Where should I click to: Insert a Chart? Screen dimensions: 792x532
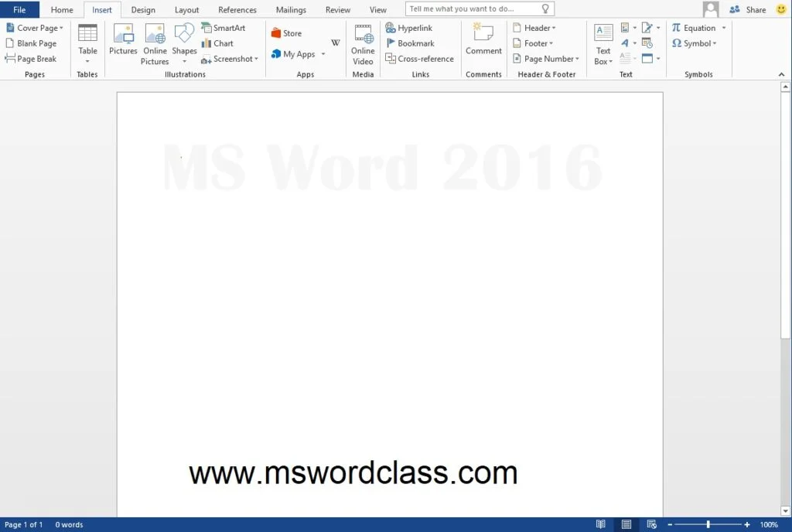(217, 43)
